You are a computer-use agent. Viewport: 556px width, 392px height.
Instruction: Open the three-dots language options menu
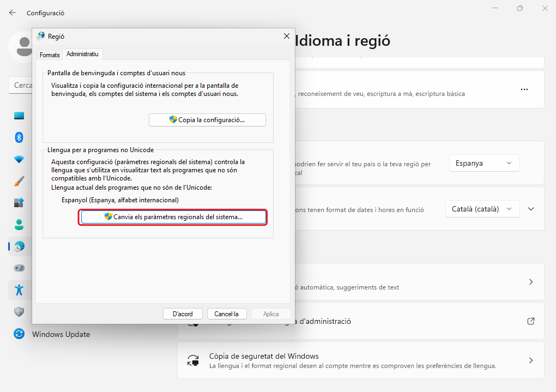coord(524,89)
